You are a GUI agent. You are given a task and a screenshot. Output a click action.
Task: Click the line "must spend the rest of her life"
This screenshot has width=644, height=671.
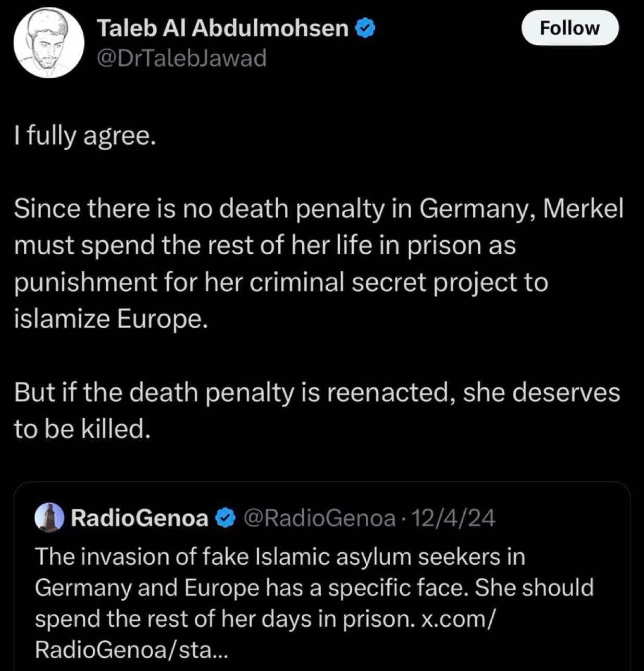pos(264,245)
